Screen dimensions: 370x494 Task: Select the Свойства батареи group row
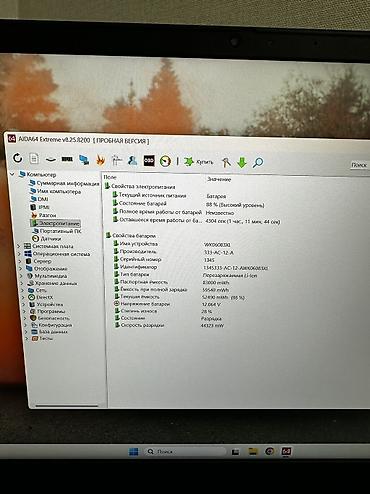[x=134, y=236]
